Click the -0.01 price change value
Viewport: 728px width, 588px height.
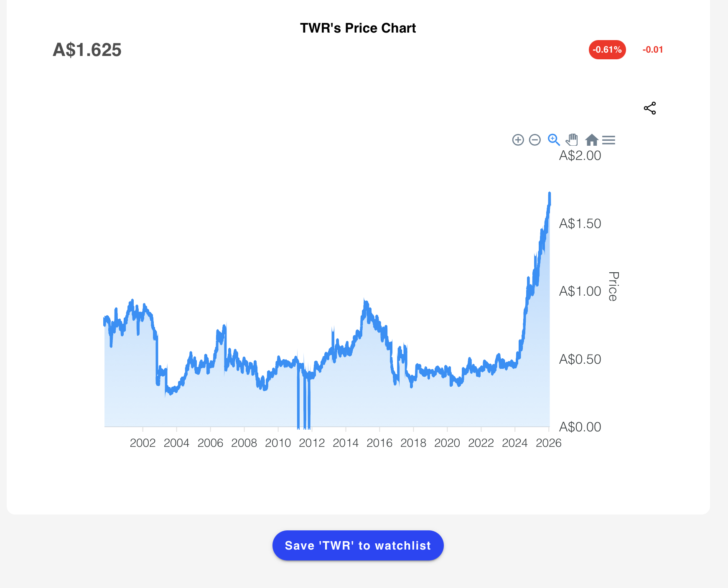[653, 50]
